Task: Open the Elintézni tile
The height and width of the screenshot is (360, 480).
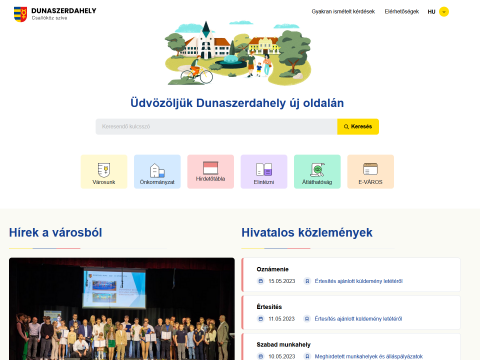Action: tap(264, 172)
